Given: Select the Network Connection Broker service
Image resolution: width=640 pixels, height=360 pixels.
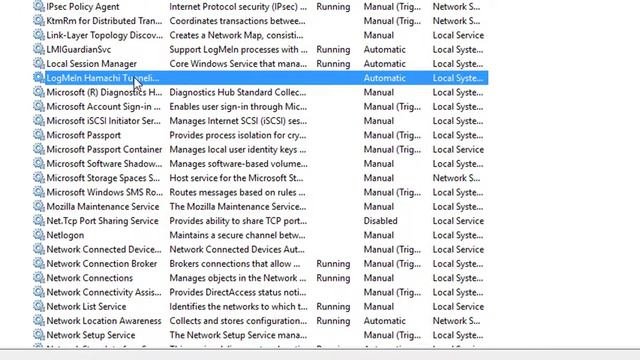Looking at the screenshot, I should click(x=102, y=264).
